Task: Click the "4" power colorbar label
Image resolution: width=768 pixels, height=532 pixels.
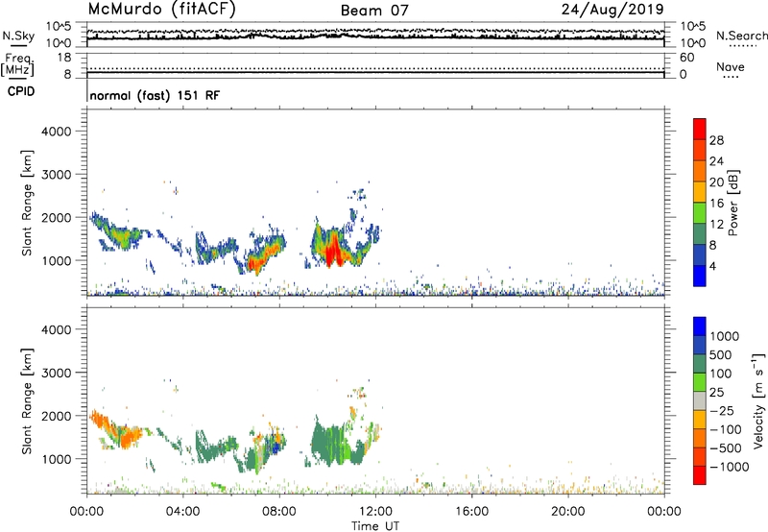Action: [x=712, y=266]
